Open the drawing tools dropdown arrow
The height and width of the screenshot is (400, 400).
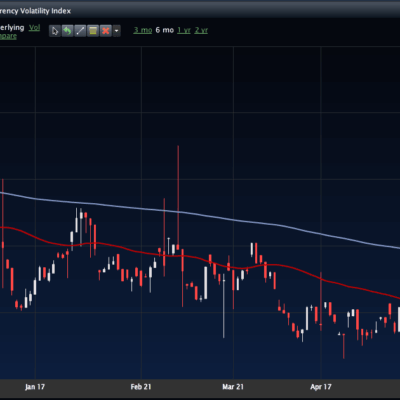pos(116,31)
